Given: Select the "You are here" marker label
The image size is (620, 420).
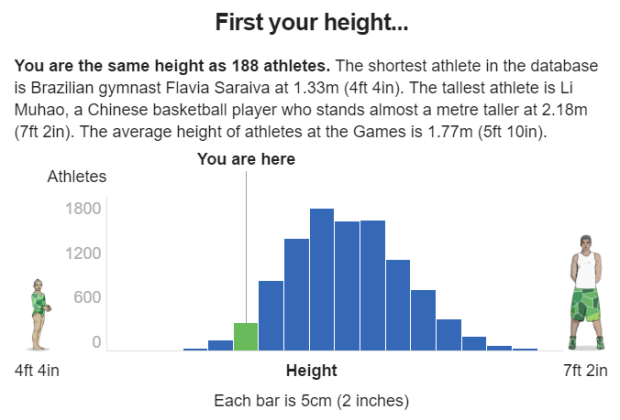Looking at the screenshot, I should point(246,159).
